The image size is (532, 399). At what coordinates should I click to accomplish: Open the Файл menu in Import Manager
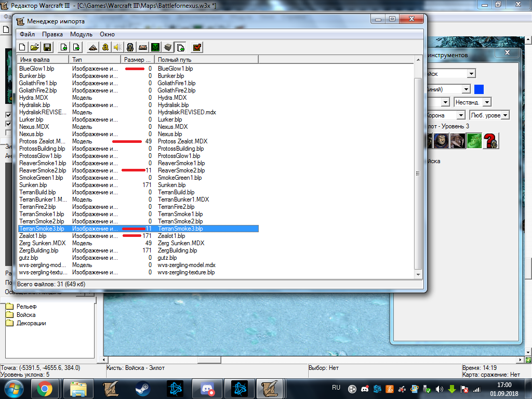(x=27, y=34)
